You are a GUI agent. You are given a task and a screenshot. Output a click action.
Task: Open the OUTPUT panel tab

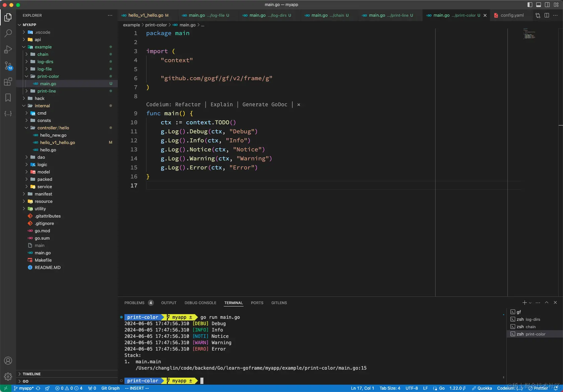pyautogui.click(x=169, y=303)
